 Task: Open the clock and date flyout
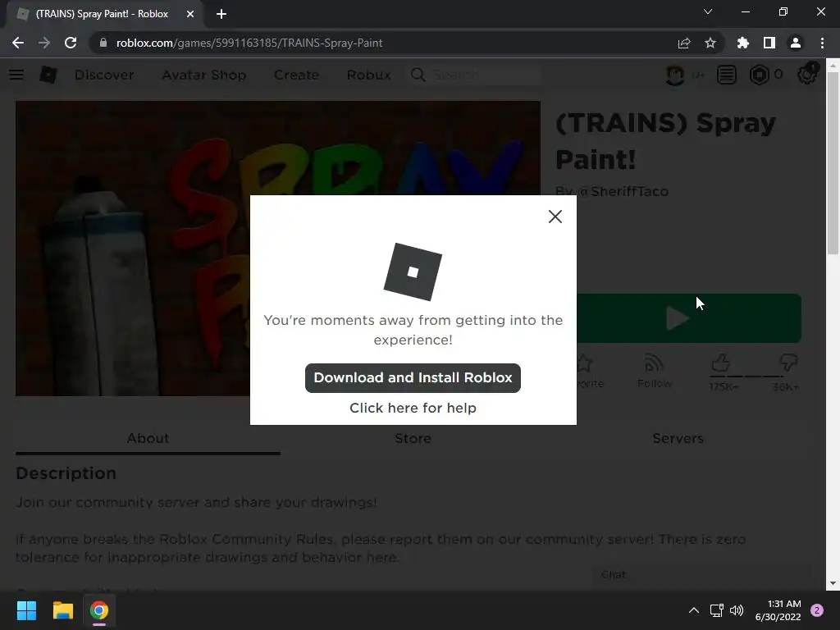click(778, 610)
